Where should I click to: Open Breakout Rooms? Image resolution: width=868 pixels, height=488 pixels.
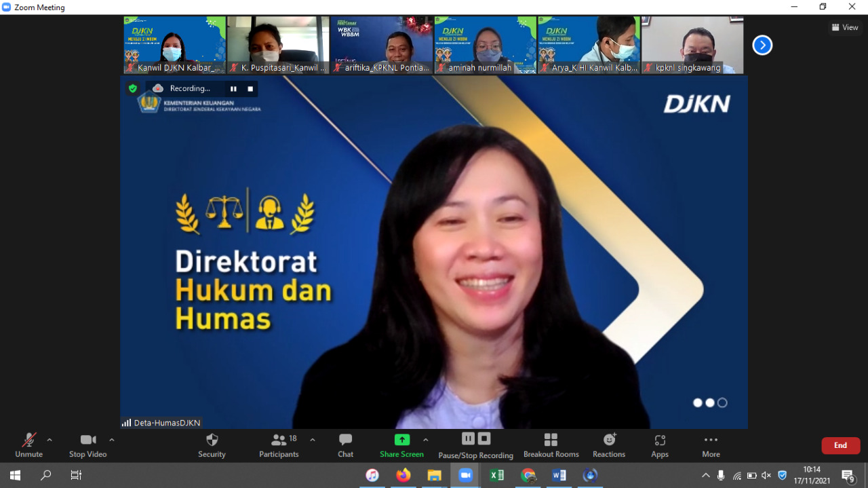(x=551, y=445)
